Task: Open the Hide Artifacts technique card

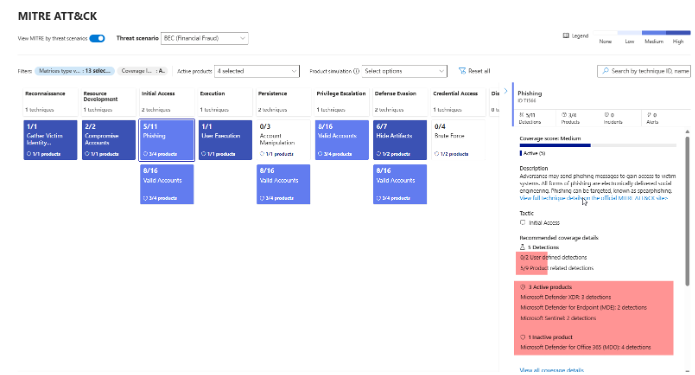Action: point(400,140)
